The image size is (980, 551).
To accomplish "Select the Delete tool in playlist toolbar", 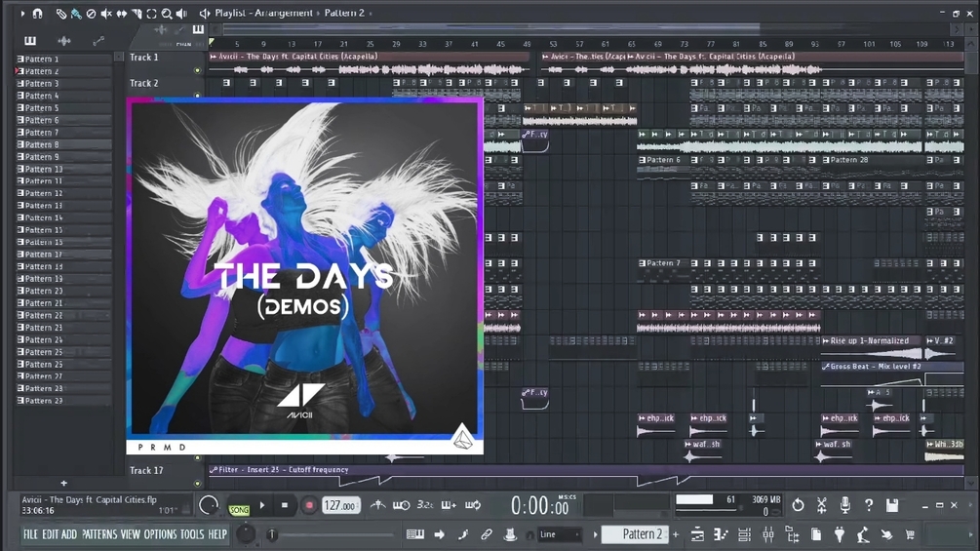I will pos(92,13).
